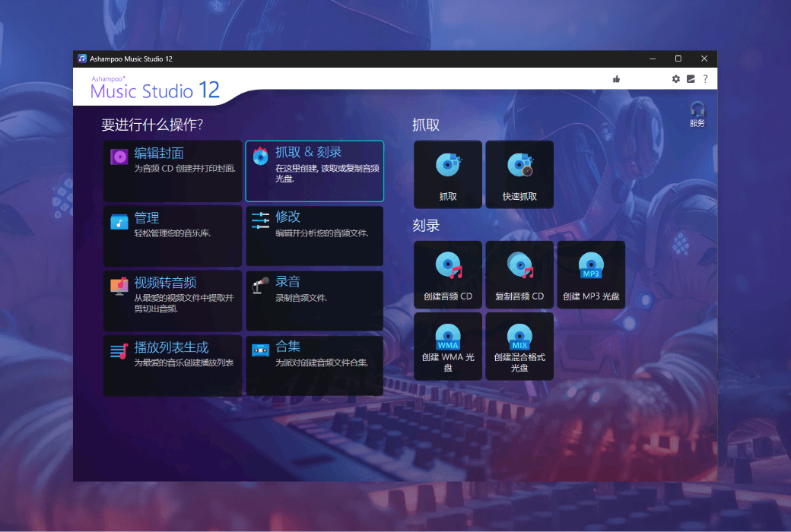
Task: Open the 播放列表生成 playlist tile
Action: pyautogui.click(x=173, y=366)
